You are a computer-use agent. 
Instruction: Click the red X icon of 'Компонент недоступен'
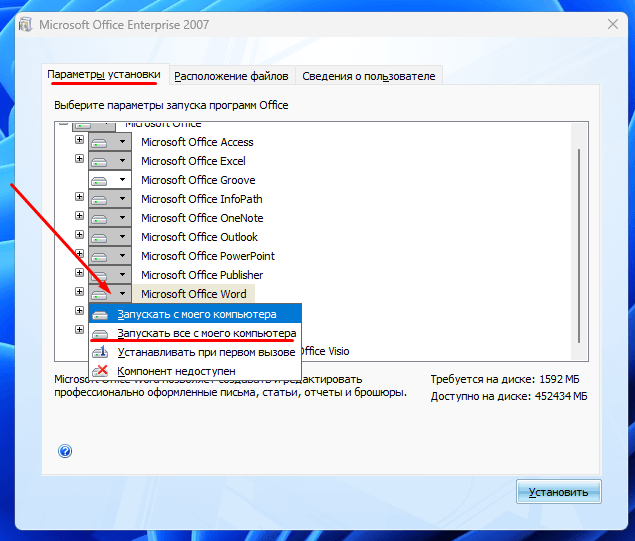click(x=100, y=371)
